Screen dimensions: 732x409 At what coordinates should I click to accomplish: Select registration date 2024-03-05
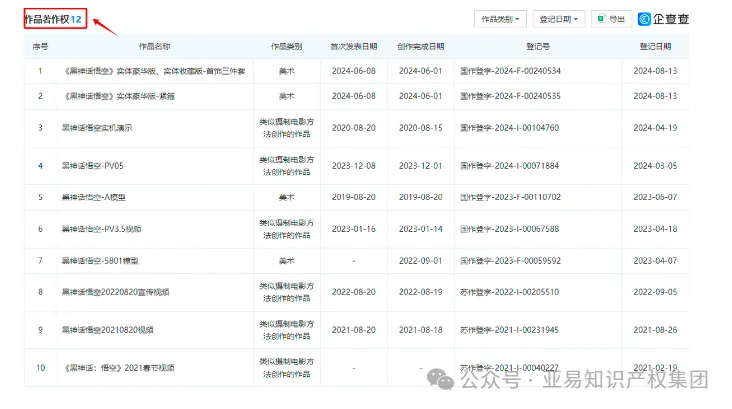(655, 166)
